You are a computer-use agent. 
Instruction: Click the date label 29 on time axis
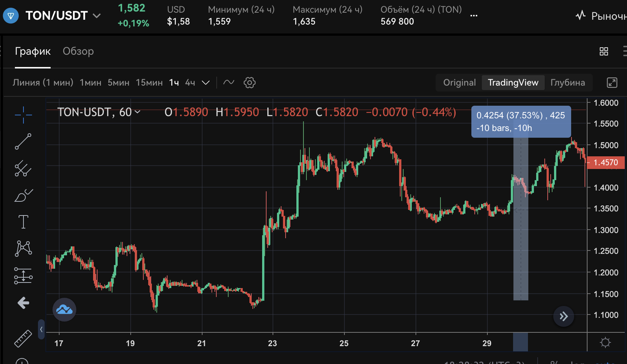[487, 343]
